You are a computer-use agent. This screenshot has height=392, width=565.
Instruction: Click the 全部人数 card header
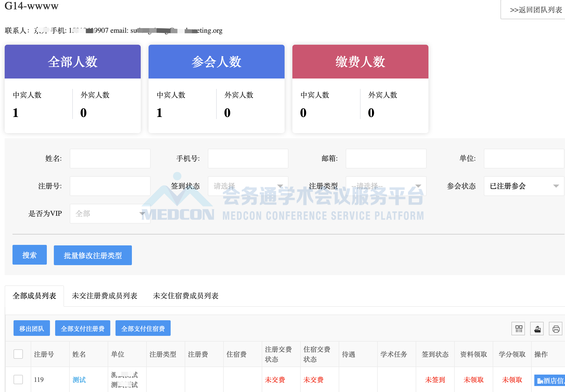coord(73,62)
